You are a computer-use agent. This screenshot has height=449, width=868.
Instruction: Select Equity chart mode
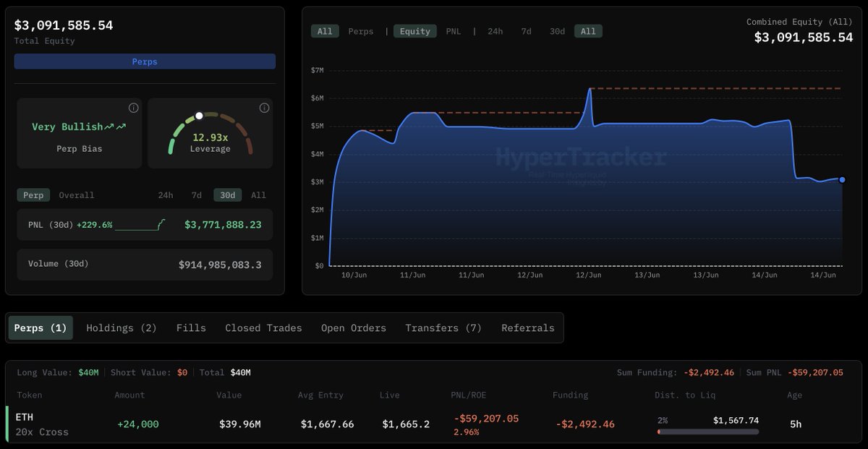click(415, 31)
